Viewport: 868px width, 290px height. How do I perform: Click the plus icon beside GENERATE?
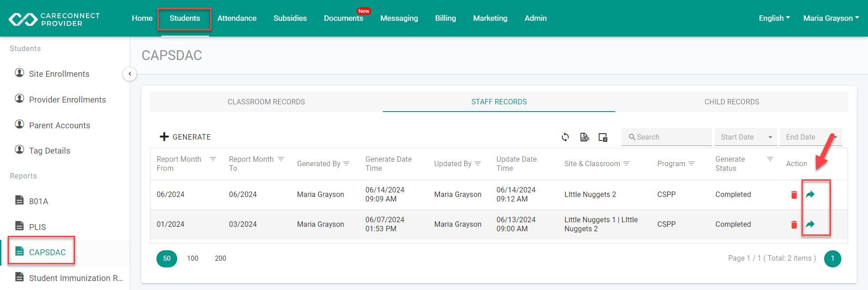164,137
